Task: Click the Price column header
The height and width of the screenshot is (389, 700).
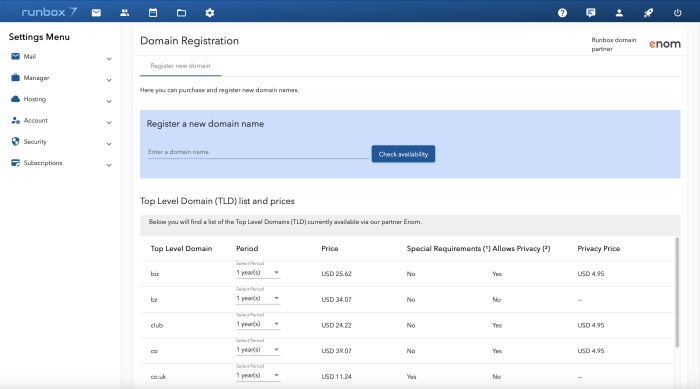Action: tap(329, 248)
